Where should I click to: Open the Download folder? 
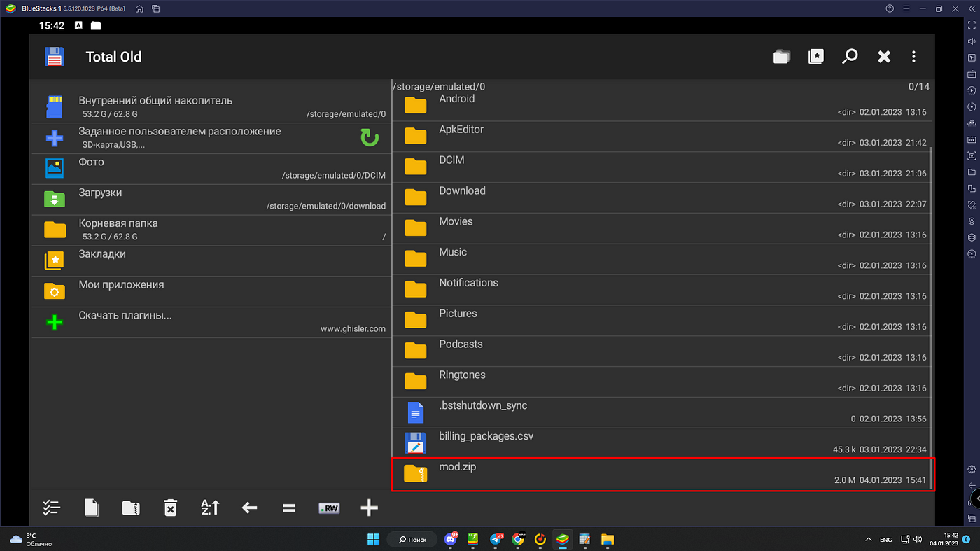[661, 197]
